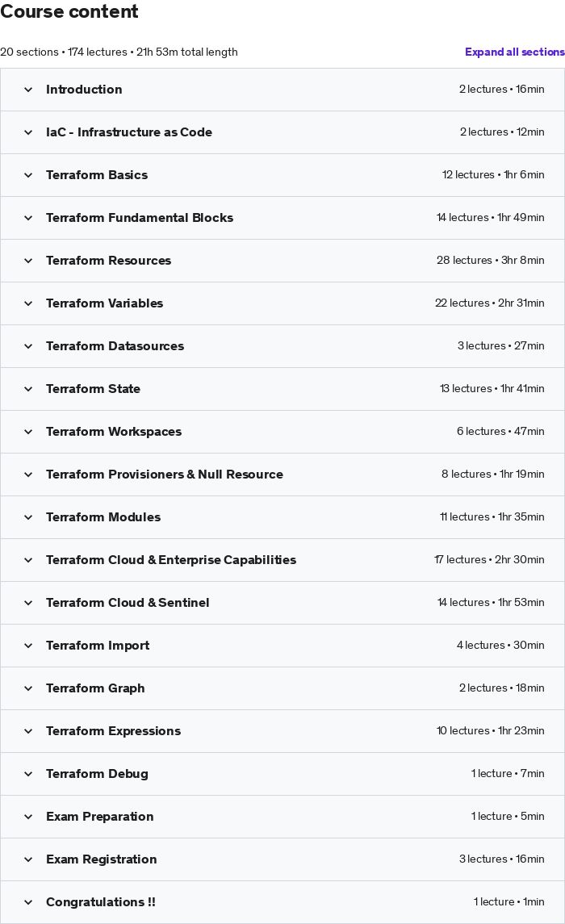The height and width of the screenshot is (924, 565).
Task: Toggle the Terraform Expressions chevron
Action: [28, 731]
